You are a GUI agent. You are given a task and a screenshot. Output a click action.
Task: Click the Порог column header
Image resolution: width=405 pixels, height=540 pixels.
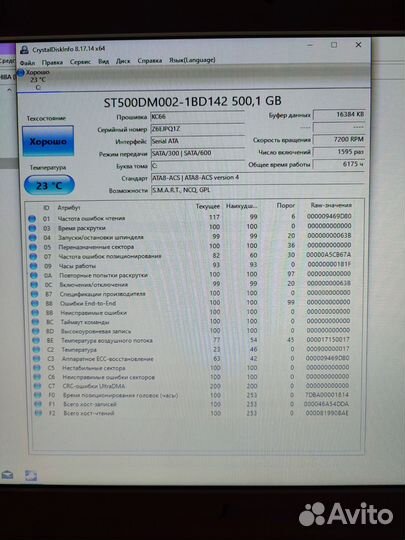285,206
